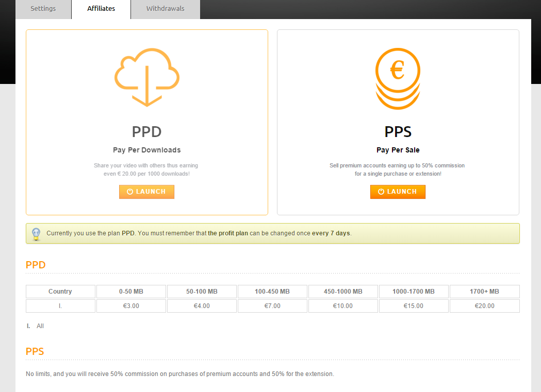Open the Settings tab
Viewport: 541px width, 392px height.
43,9
